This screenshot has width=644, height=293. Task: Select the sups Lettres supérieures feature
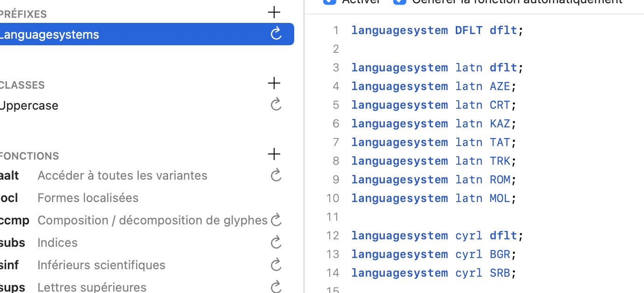[92, 287]
